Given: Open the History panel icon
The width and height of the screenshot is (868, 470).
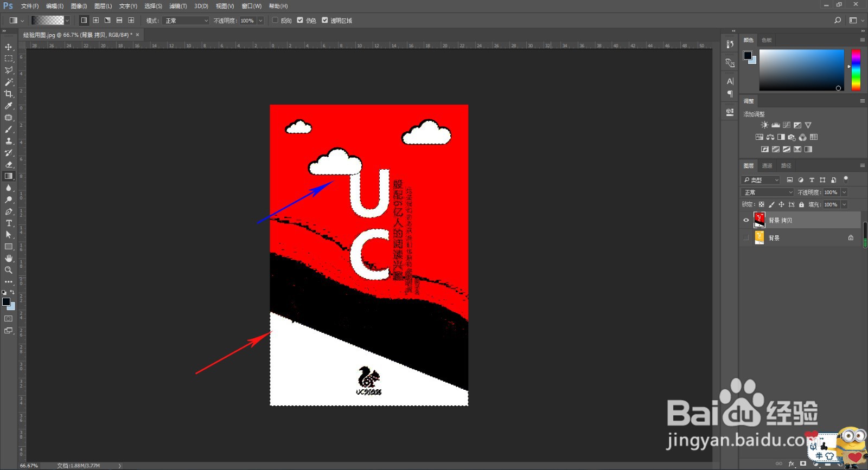Looking at the screenshot, I should (730, 44).
